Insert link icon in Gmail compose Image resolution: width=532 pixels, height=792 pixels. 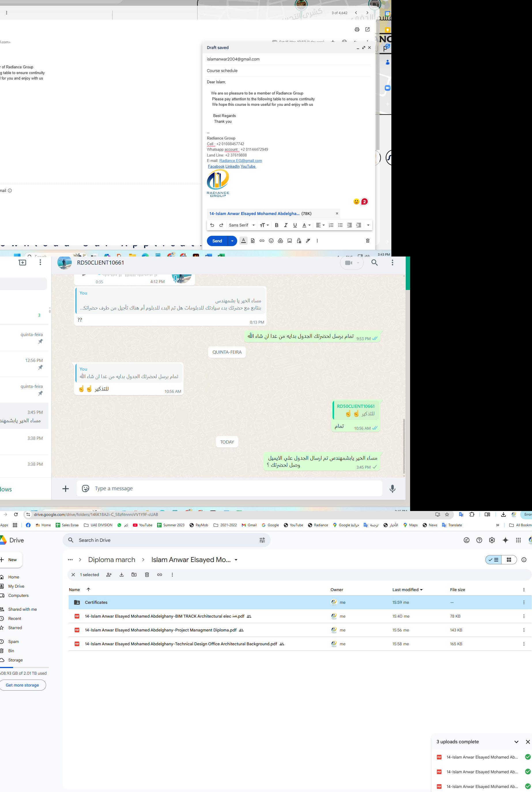tap(262, 241)
